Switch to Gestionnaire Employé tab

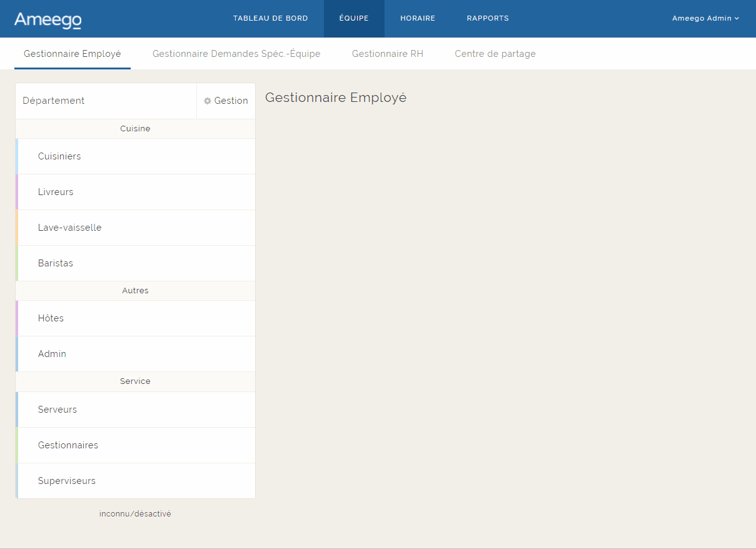(73, 54)
